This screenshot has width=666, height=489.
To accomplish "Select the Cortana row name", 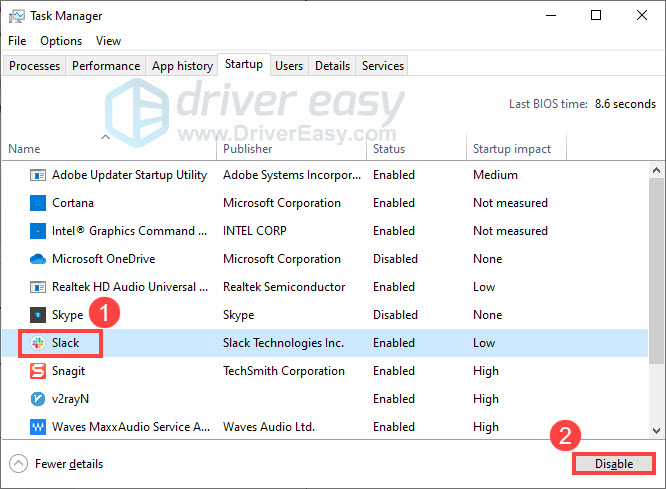I will click(73, 203).
